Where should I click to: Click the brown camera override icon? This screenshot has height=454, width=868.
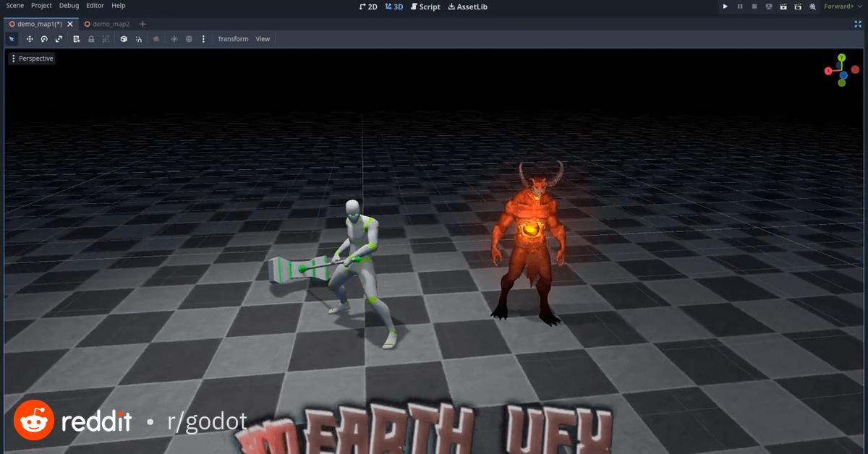pos(156,39)
